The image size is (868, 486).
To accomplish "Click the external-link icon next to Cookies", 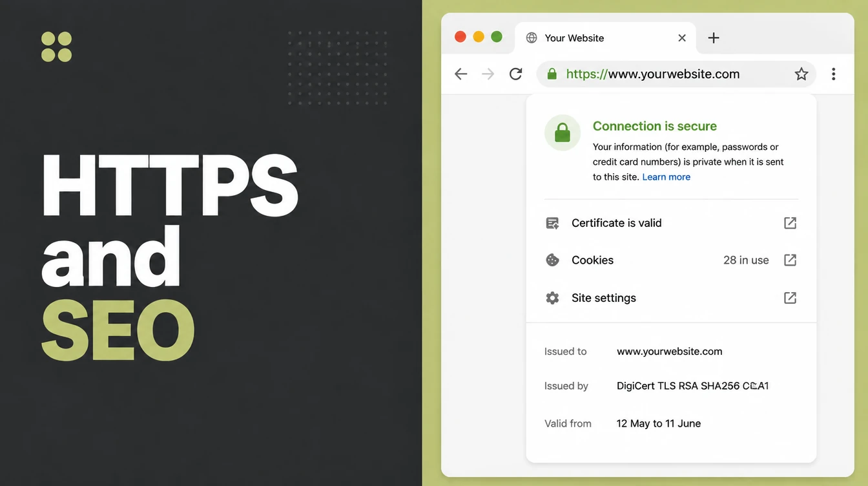I will (x=790, y=260).
